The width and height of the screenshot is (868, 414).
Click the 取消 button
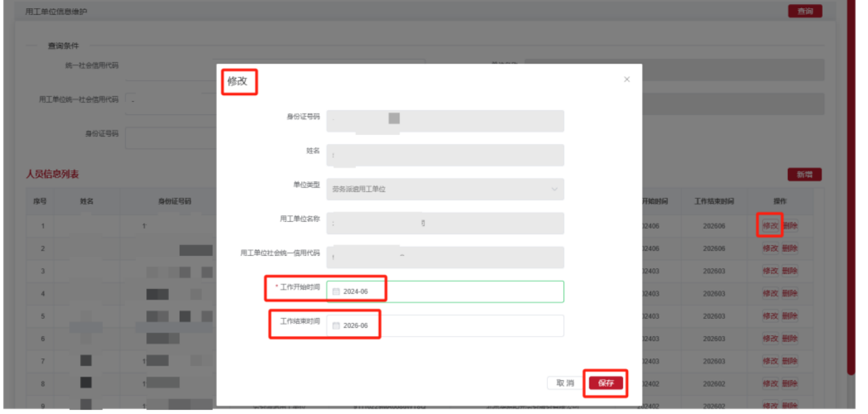click(x=565, y=383)
